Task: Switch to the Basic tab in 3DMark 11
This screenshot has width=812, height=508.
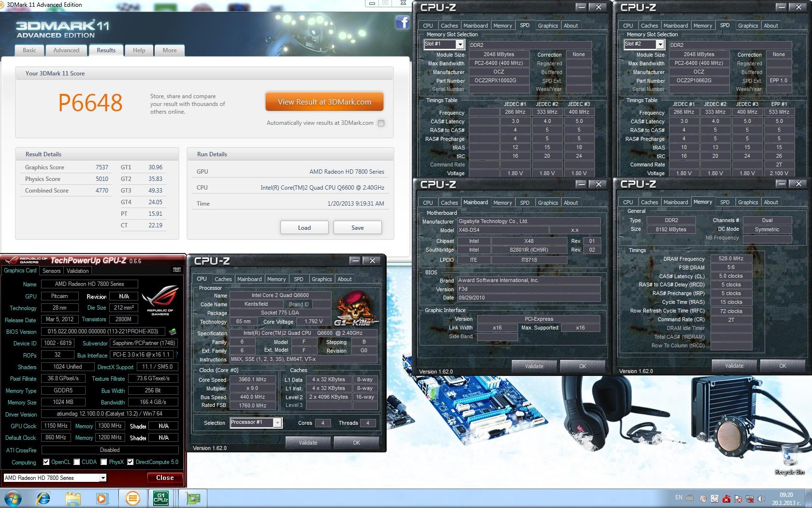Action: [x=29, y=50]
